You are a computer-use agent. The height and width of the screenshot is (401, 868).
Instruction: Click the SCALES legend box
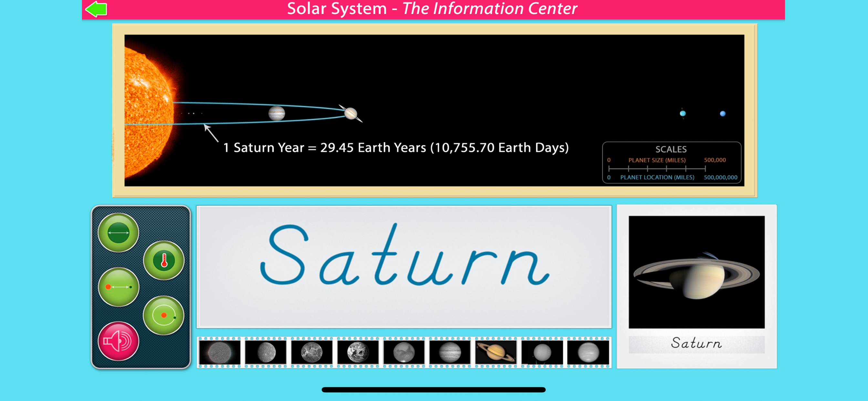671,163
